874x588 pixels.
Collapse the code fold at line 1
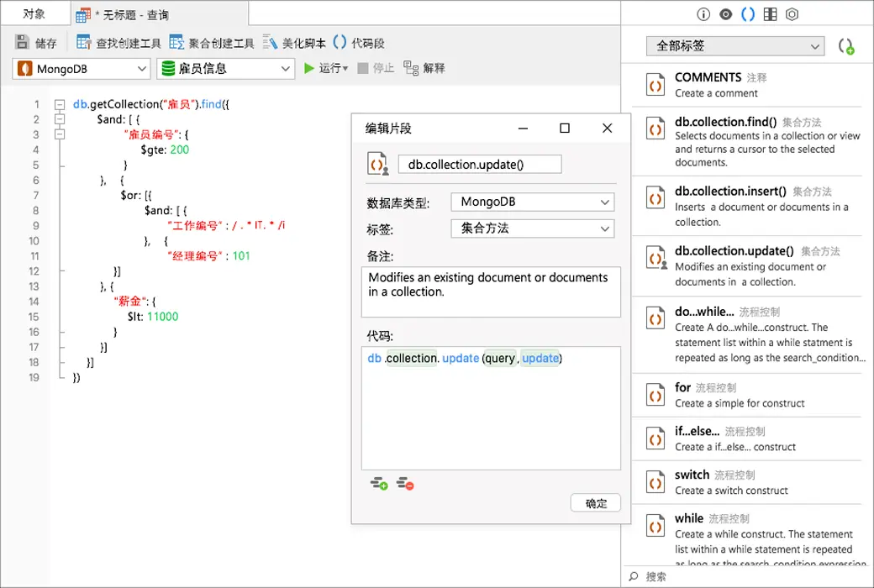tap(60, 104)
